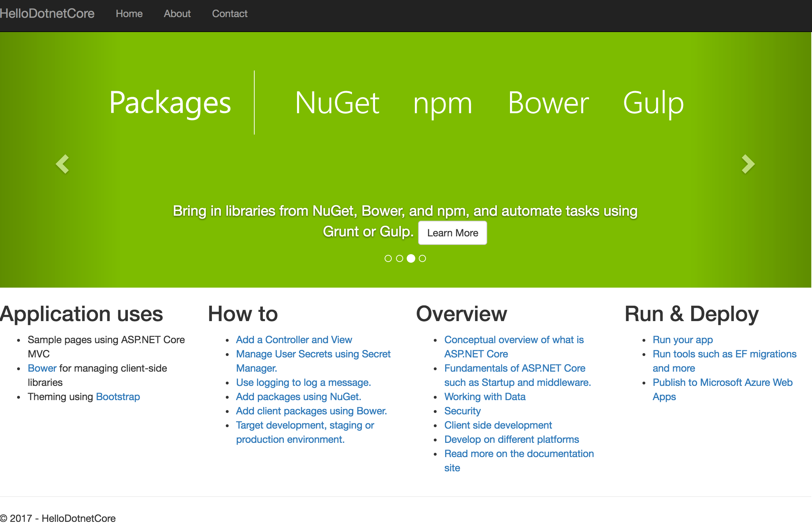The image size is (812, 524).
Task: Open the Run your app link
Action: point(683,340)
